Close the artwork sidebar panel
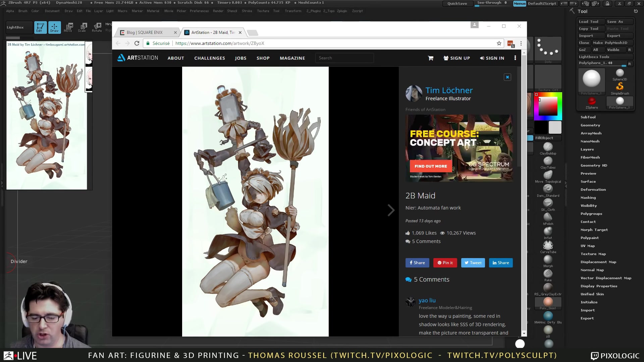This screenshot has width=644, height=362. tap(507, 77)
